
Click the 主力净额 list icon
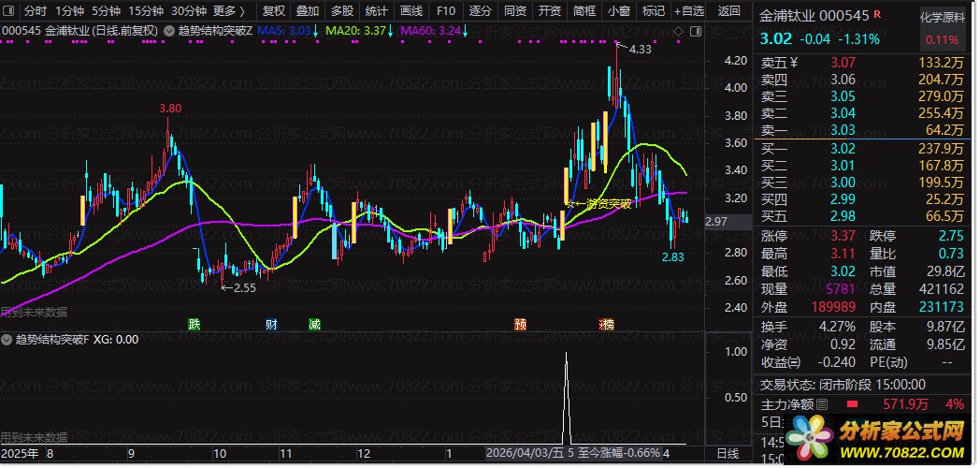[822, 404]
